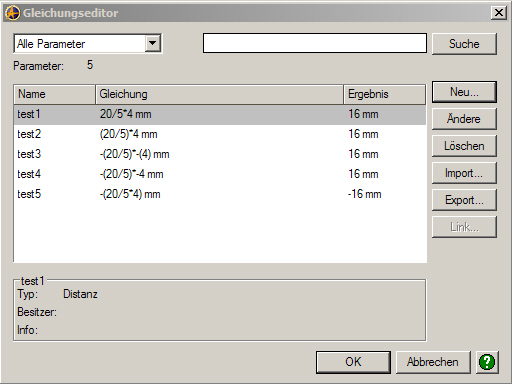Click equation (20/5)*4 mm
512x384 pixels.
(128, 134)
